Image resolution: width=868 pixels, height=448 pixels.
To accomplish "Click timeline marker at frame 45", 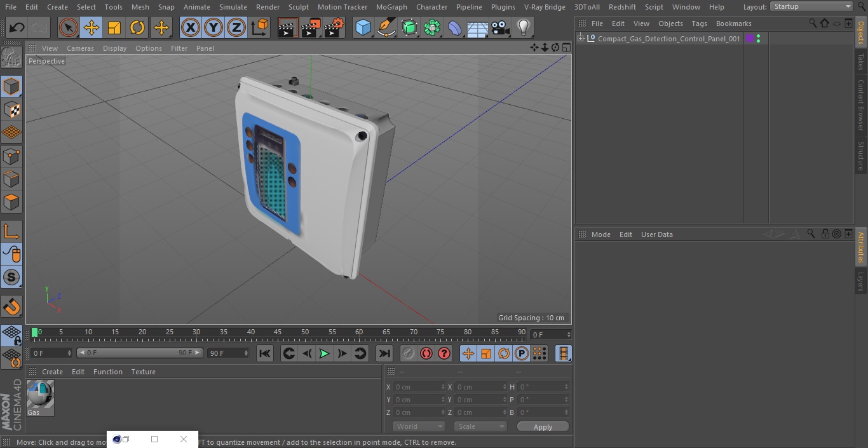I will 278,332.
